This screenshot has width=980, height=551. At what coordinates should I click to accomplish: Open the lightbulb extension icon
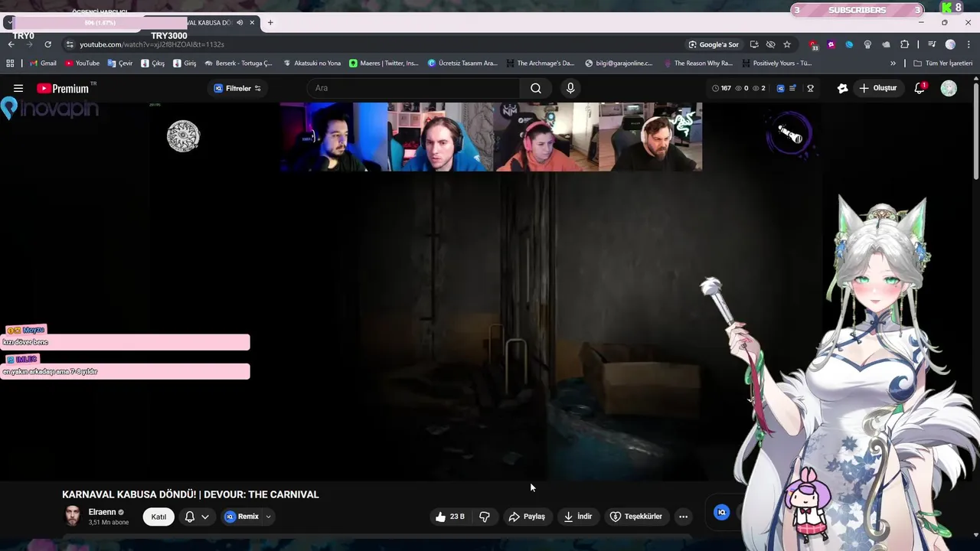(867, 44)
